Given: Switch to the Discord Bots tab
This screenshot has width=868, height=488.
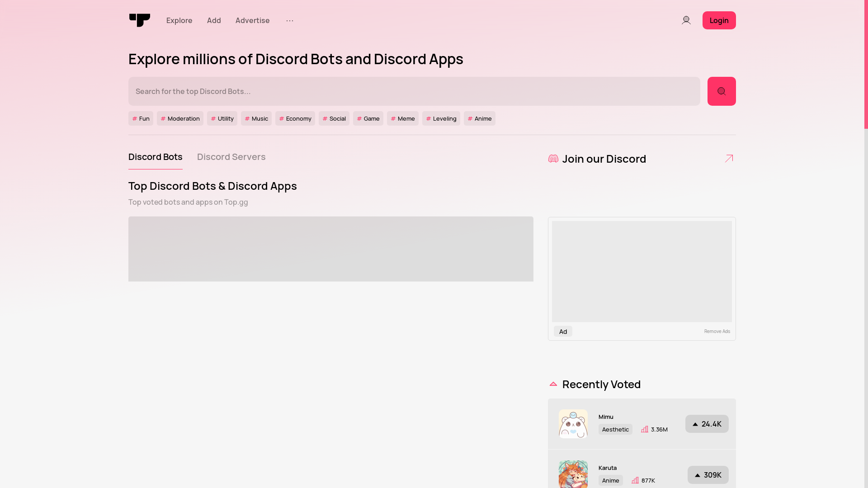Looking at the screenshot, I should pyautogui.click(x=156, y=157).
